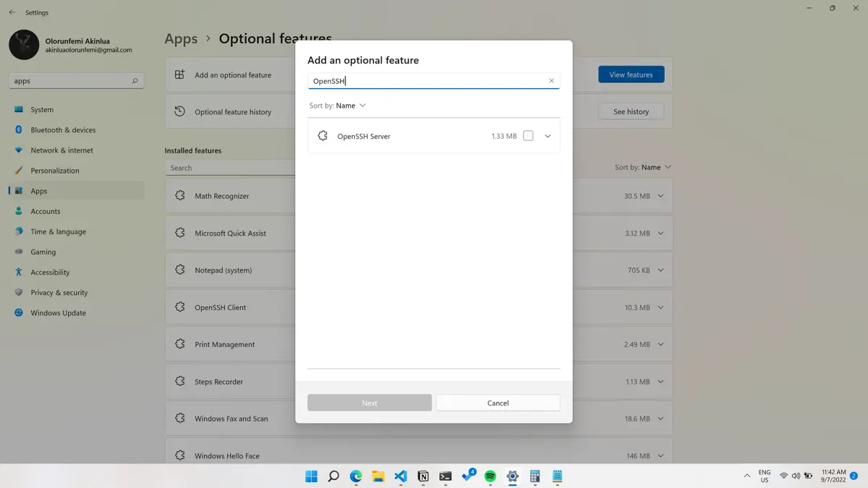Open Gaming settings
Screen dimensions: 868x488
(x=77, y=252)
